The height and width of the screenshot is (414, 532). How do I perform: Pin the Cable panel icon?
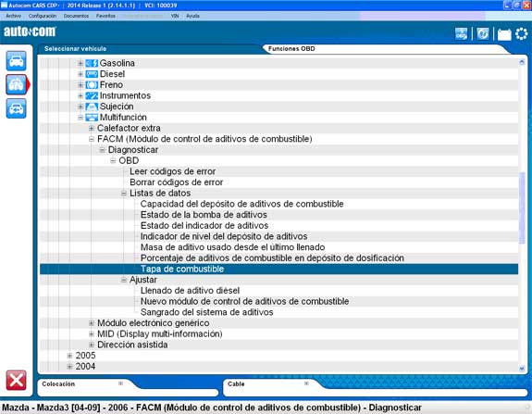tap(306, 383)
